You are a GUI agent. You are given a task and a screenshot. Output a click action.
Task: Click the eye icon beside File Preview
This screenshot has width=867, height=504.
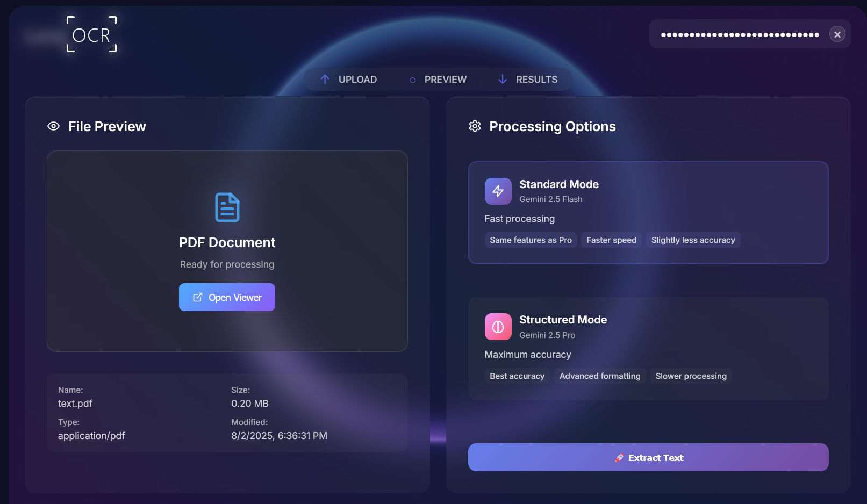pyautogui.click(x=53, y=126)
